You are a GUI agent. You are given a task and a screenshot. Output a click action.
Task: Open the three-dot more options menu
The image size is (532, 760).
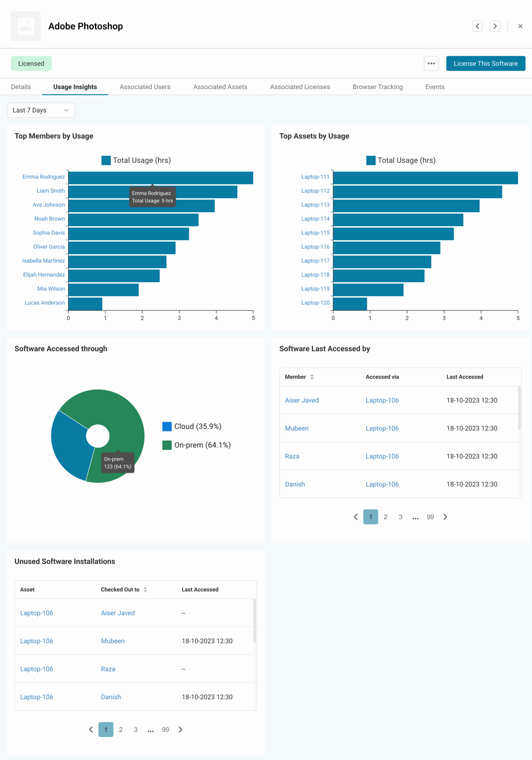pyautogui.click(x=431, y=64)
